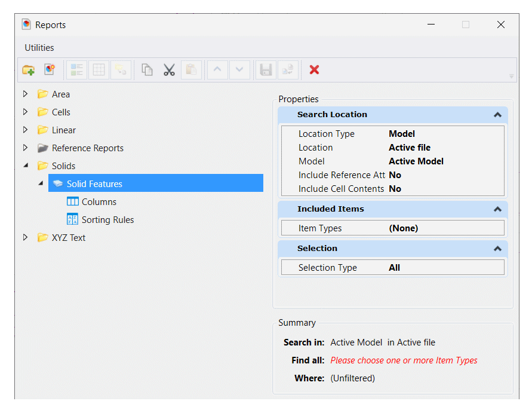Change the Include Reference Att value
The width and height of the screenshot is (532, 413).
(395, 175)
